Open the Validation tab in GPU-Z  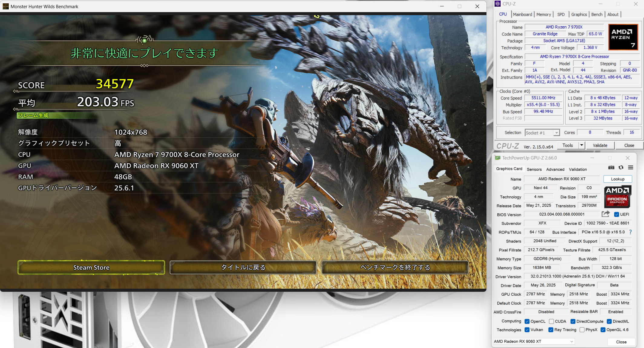(578, 169)
